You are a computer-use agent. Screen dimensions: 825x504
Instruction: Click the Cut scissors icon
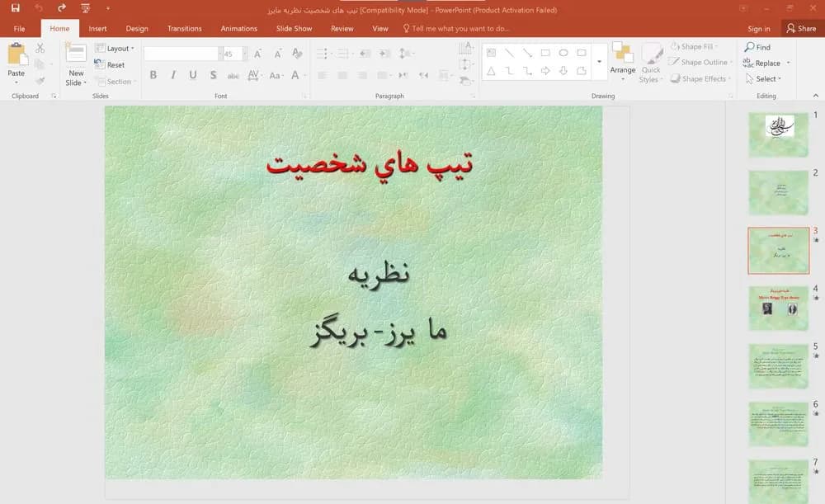pyautogui.click(x=40, y=49)
